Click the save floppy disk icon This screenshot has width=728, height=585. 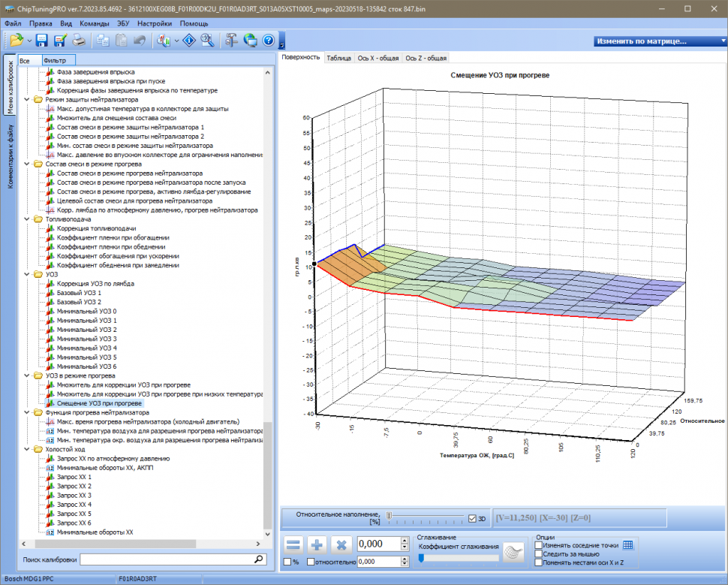[42, 41]
